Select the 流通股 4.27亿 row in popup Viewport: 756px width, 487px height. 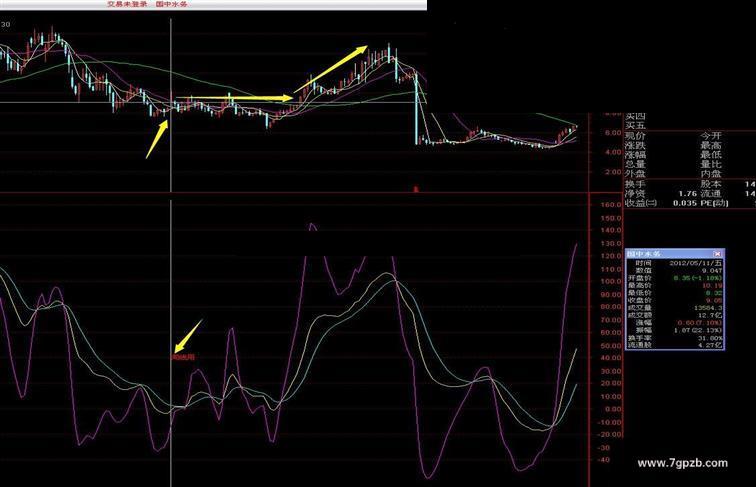point(675,345)
